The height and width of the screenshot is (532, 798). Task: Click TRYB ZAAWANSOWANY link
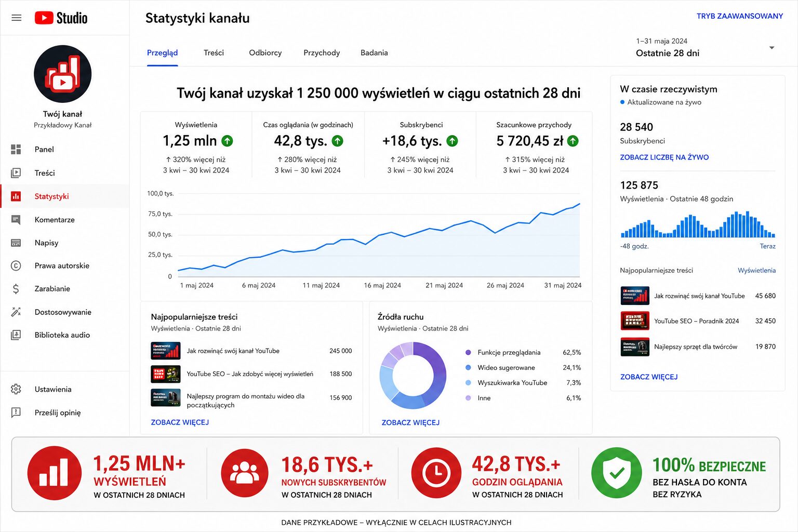[x=739, y=16]
